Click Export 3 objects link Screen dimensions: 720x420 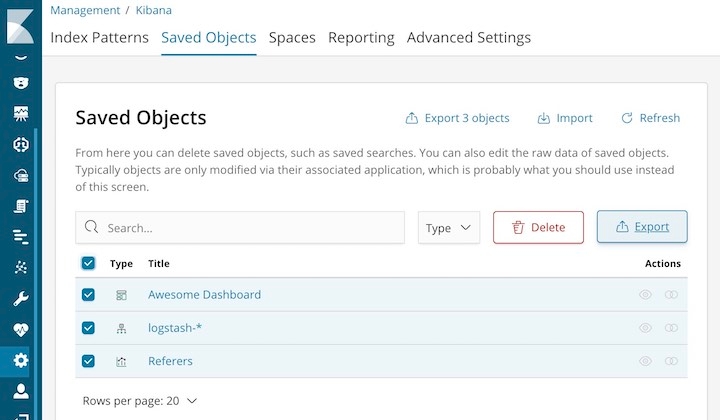(457, 118)
